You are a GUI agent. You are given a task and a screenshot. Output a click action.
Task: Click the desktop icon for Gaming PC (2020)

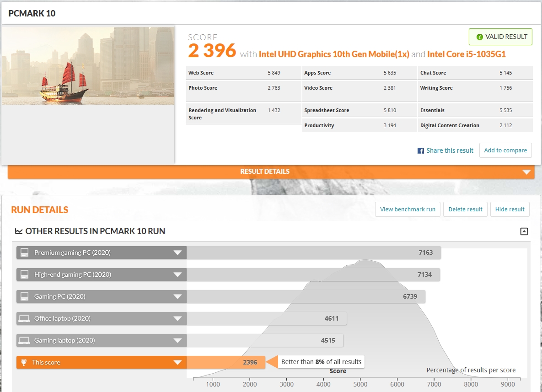(25, 296)
